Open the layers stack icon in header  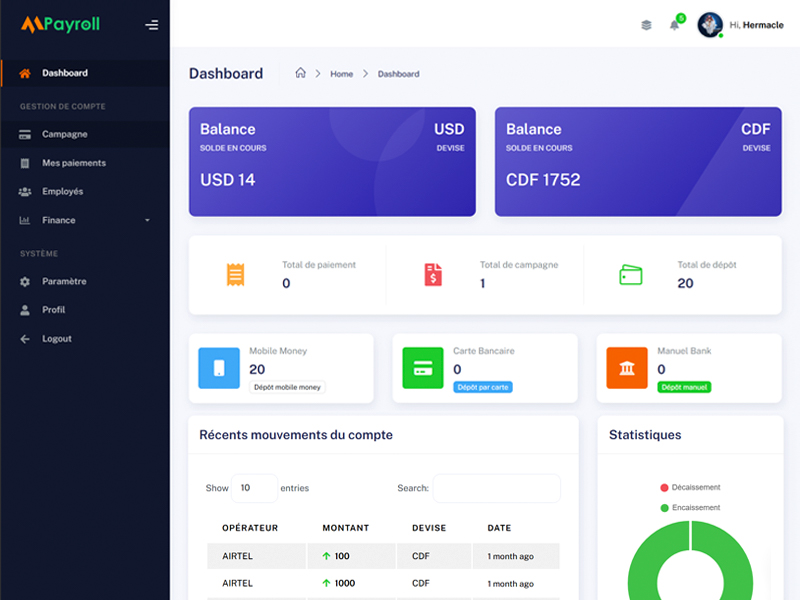pyautogui.click(x=646, y=25)
